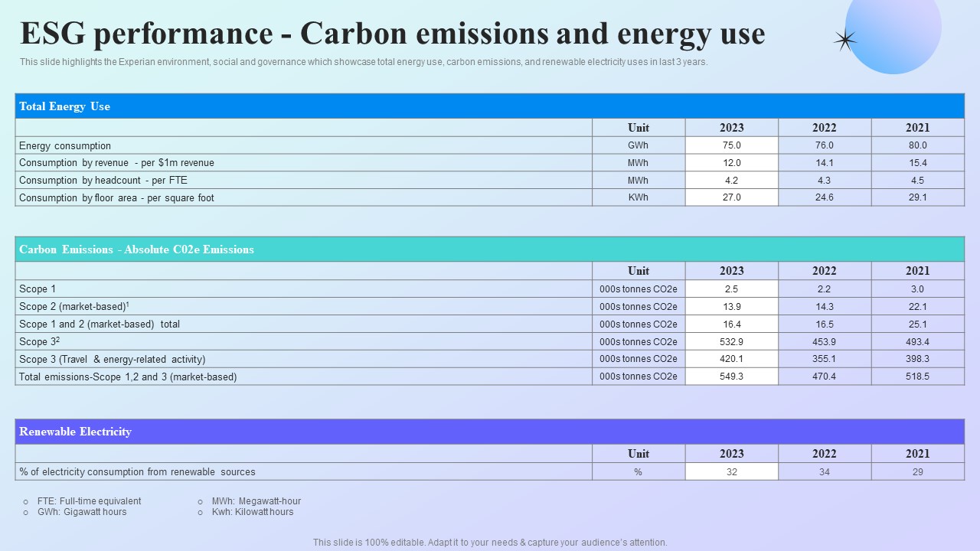Select the 3.0 Scope 1 value
980x551 pixels.
(x=918, y=289)
